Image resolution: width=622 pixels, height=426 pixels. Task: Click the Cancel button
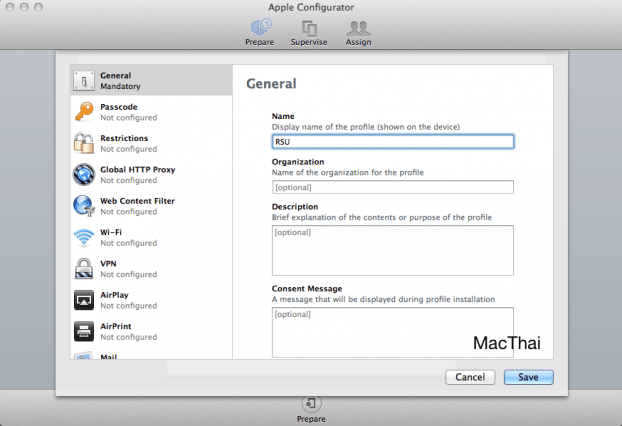pos(470,377)
